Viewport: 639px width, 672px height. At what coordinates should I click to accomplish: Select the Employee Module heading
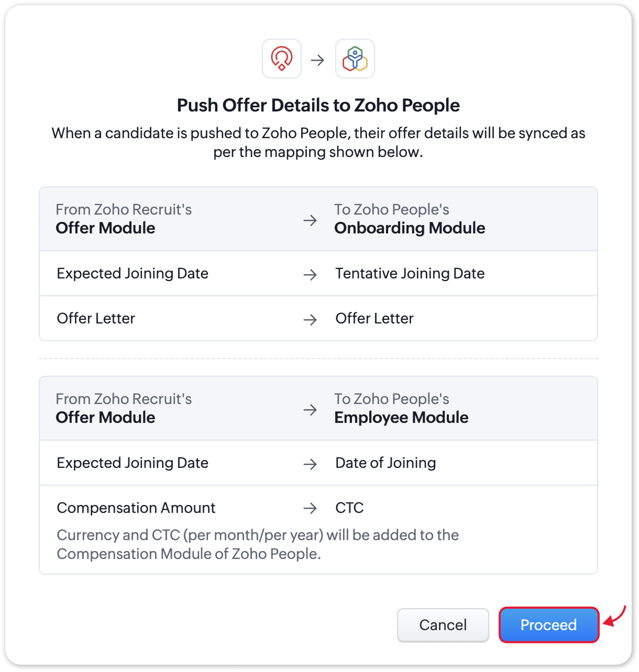401,417
